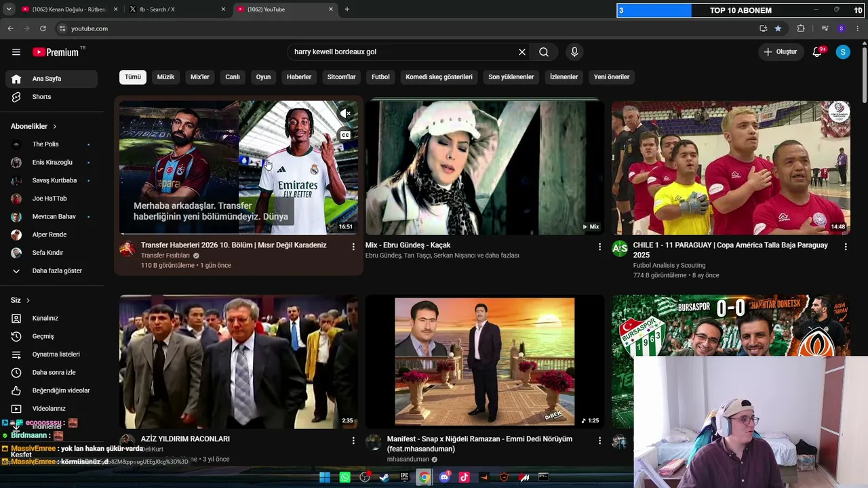Image resolution: width=868 pixels, height=488 pixels.
Task: Select the Haberler filter chip
Action: point(299,77)
